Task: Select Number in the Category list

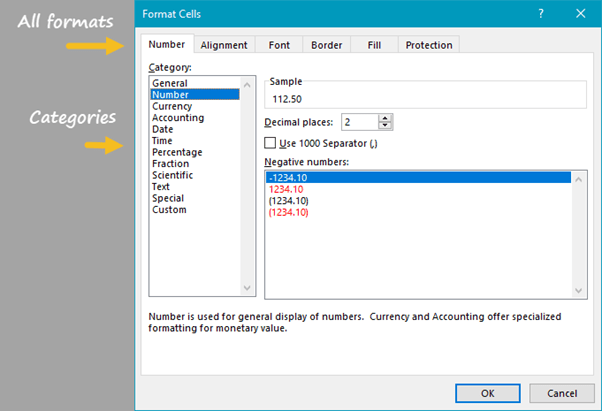Action: pos(195,94)
